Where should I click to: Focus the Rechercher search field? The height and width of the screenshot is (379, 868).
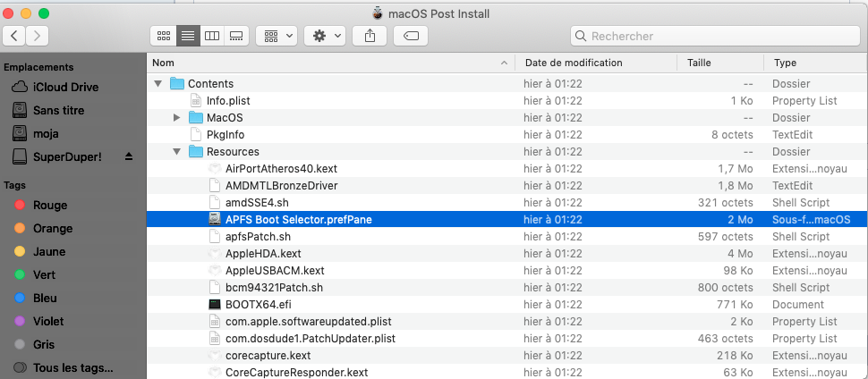715,36
